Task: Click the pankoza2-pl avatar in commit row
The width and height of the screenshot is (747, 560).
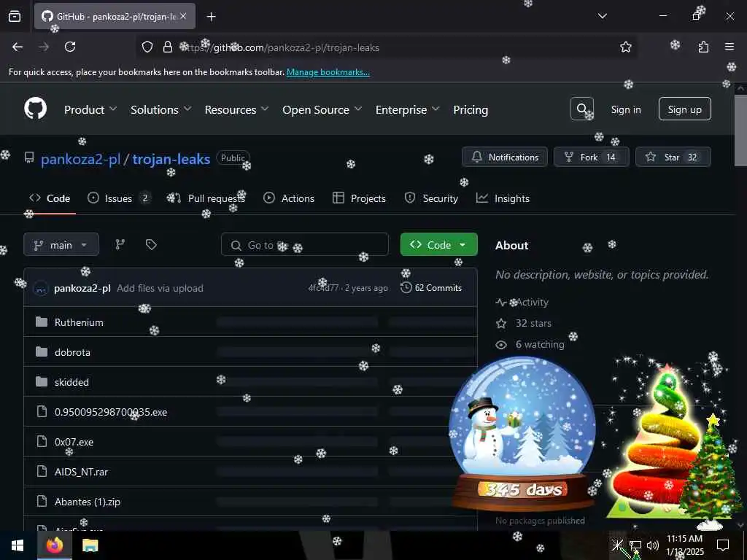Action: pyautogui.click(x=41, y=288)
